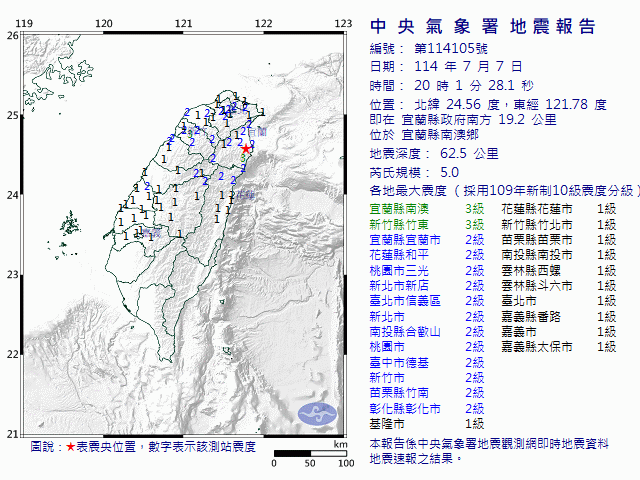The image size is (640, 480).
Task: Click the 宜蘭縣南澳 3級 row
Action: click(x=427, y=209)
